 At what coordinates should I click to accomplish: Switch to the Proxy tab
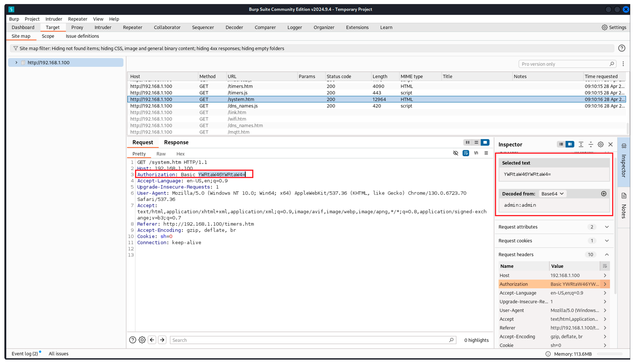(x=77, y=28)
